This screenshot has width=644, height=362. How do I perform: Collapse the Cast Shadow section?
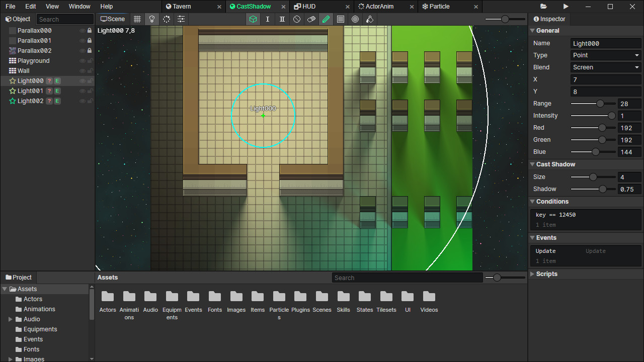(x=532, y=164)
